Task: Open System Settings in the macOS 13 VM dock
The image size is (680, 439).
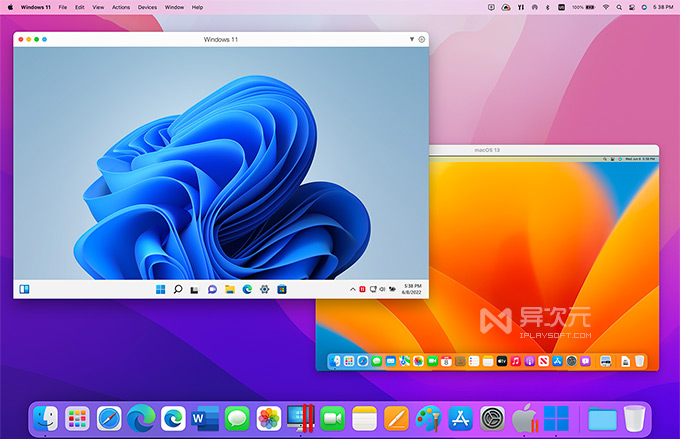Action: point(572,361)
